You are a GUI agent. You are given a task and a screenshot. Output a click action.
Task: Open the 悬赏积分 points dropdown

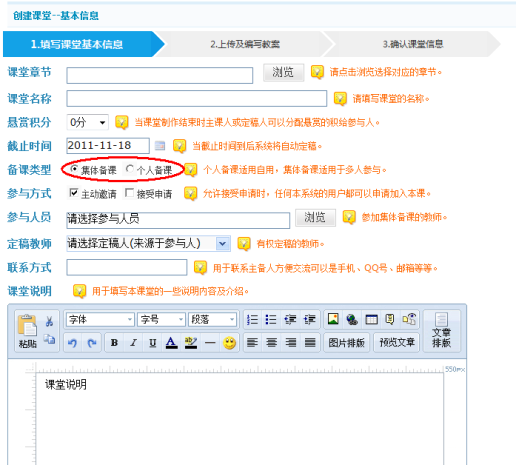[88, 122]
